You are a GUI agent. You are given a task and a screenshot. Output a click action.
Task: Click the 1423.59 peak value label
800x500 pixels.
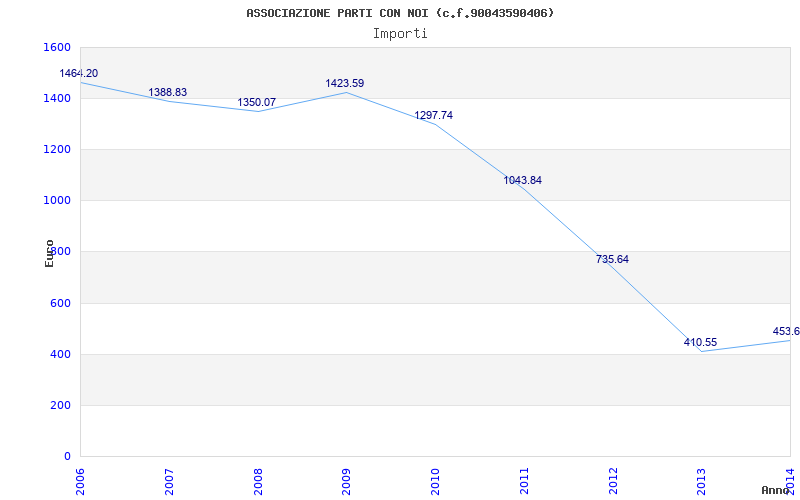[x=345, y=84]
